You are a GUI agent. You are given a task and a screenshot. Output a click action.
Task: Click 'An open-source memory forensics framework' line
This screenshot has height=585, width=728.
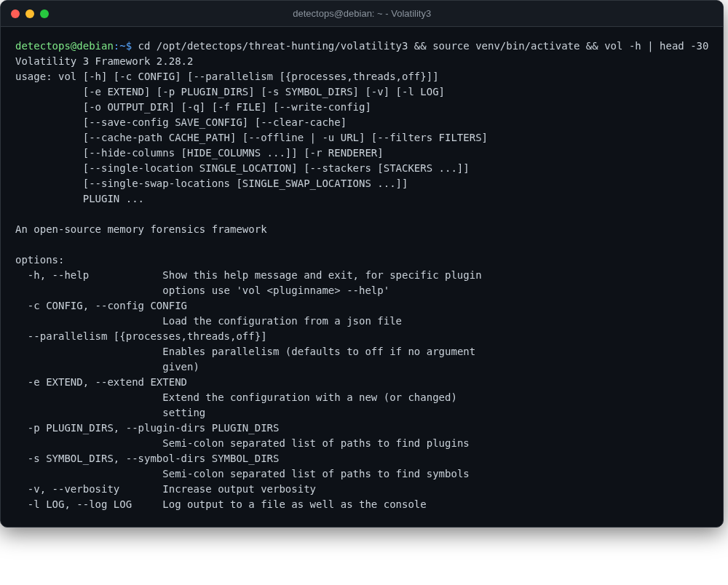141,230
